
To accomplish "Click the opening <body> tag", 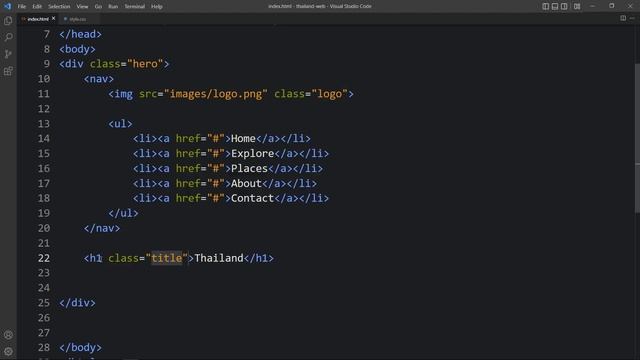I will point(78,49).
